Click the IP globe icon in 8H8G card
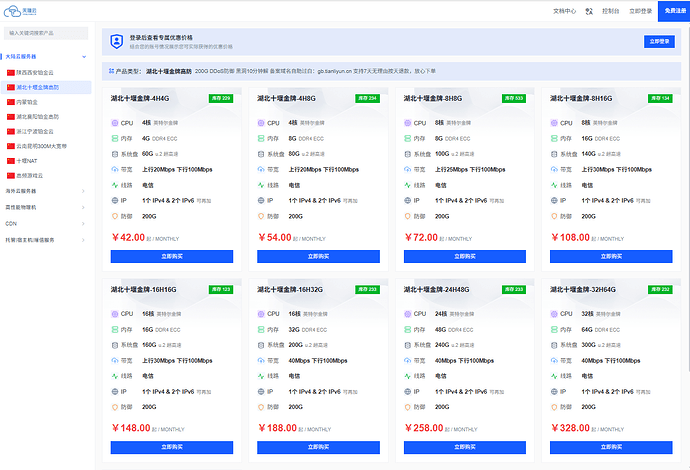Image resolution: width=690 pixels, height=470 pixels. 407,201
